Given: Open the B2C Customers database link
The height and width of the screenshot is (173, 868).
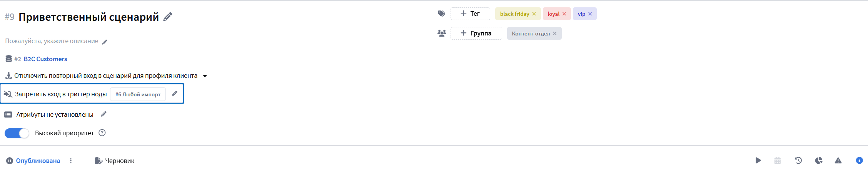Looking at the screenshot, I should point(45,59).
